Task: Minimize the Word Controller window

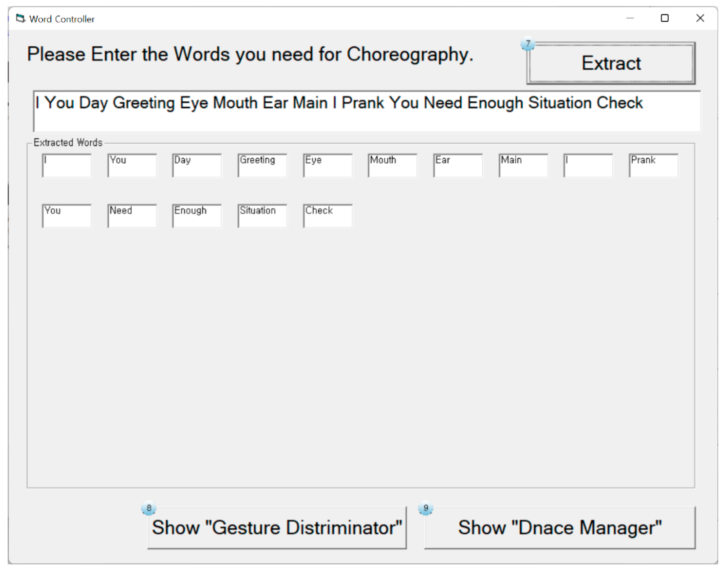Action: [630, 18]
